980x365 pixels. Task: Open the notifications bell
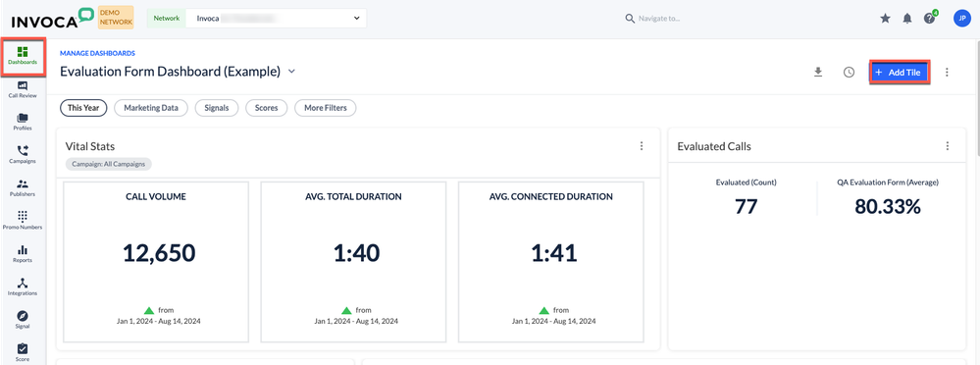(x=907, y=19)
